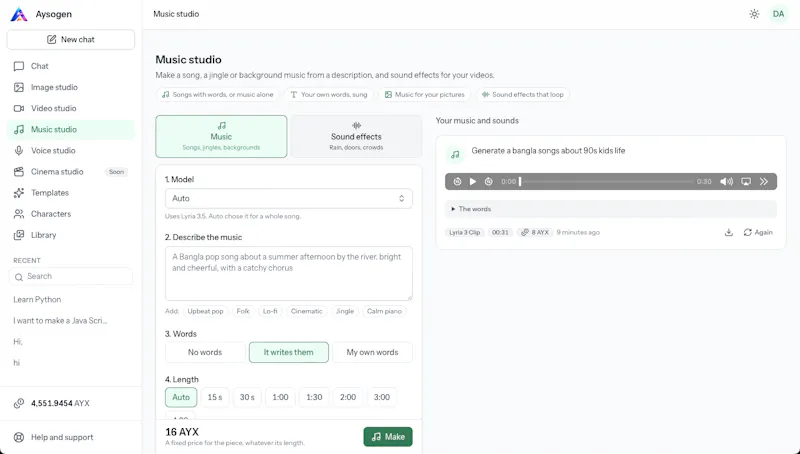800x454 pixels.
Task: Set length to 1:30
Action: tap(314, 397)
